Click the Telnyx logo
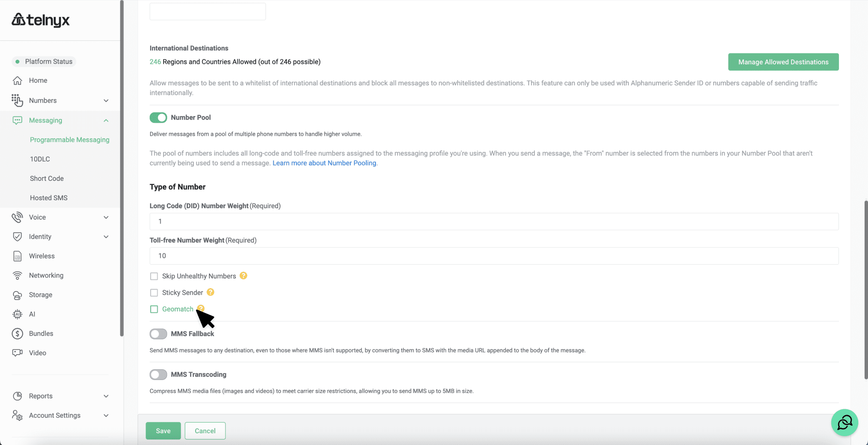Image resolution: width=868 pixels, height=445 pixels. click(40, 19)
